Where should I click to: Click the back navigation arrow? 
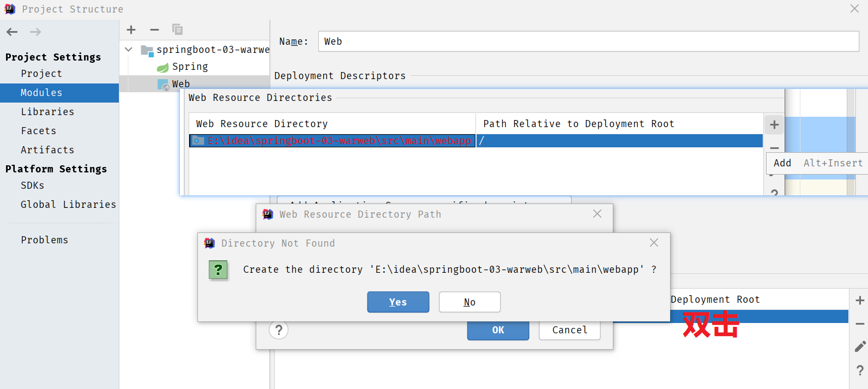12,32
